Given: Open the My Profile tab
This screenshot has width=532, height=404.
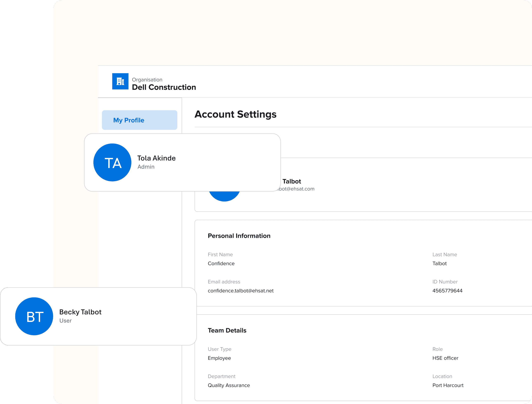Looking at the screenshot, I should 139,120.
